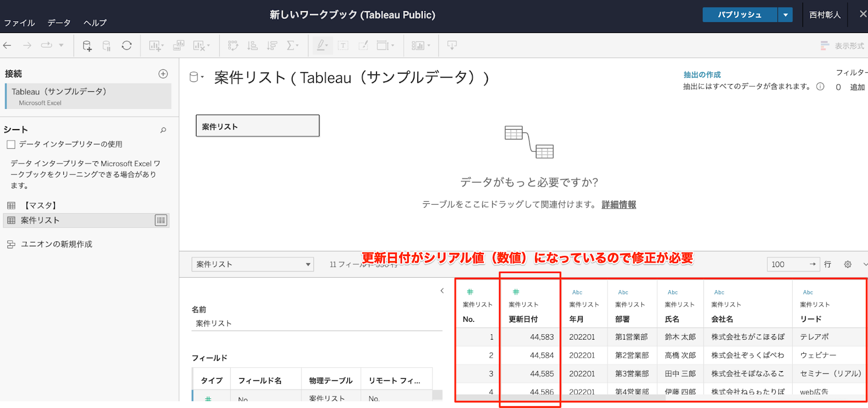This screenshot has width=868, height=408.
Task: Click the show/hide cards icon
Action: coord(420,46)
